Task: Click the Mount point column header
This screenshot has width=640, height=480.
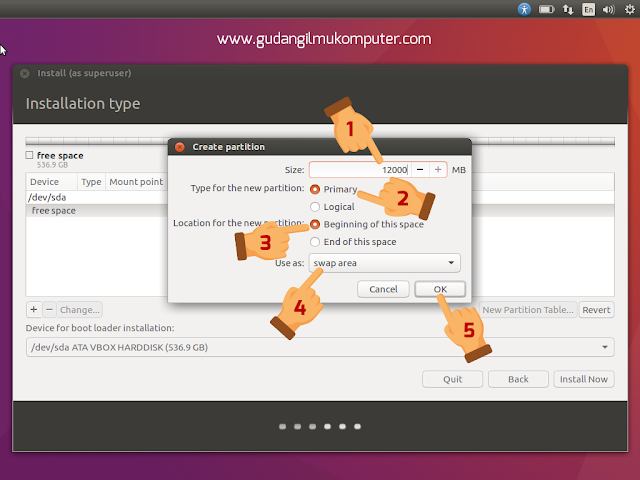Action: point(136,182)
